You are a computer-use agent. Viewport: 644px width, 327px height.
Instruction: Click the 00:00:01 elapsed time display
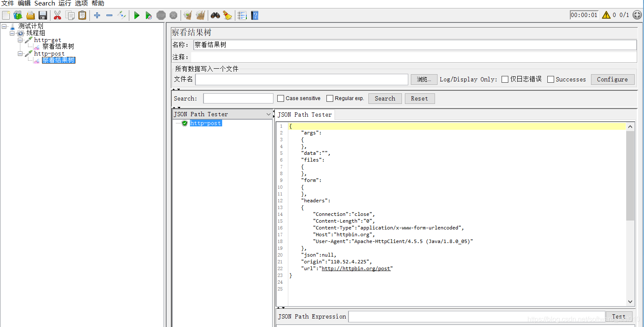[x=584, y=15]
